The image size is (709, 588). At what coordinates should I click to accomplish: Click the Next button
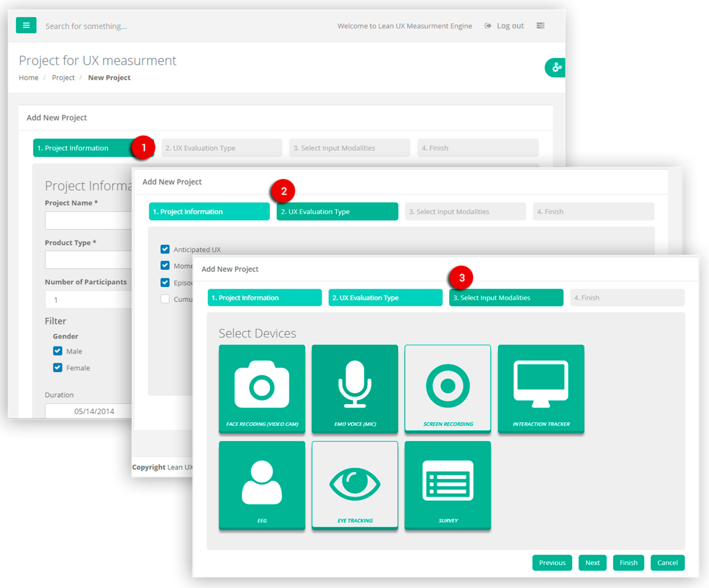tap(592, 563)
